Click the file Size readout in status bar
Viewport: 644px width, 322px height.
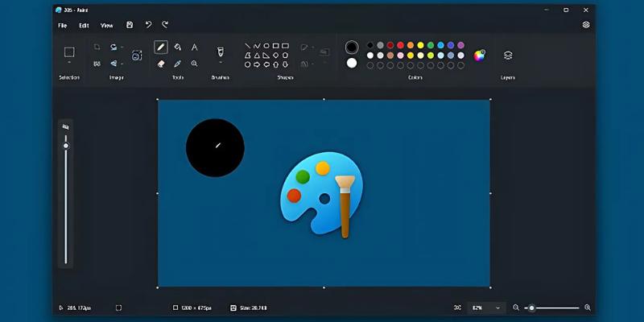249,308
